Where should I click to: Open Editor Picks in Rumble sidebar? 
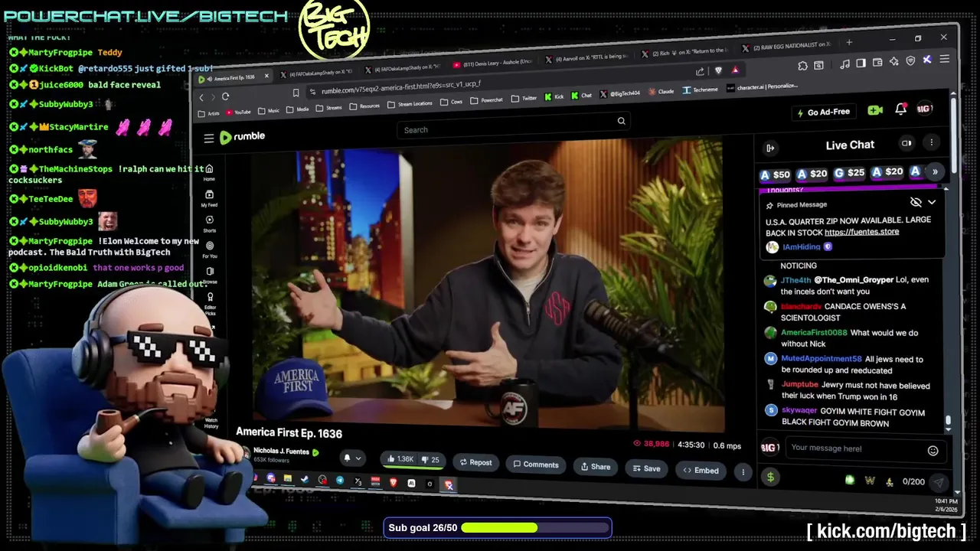(210, 303)
